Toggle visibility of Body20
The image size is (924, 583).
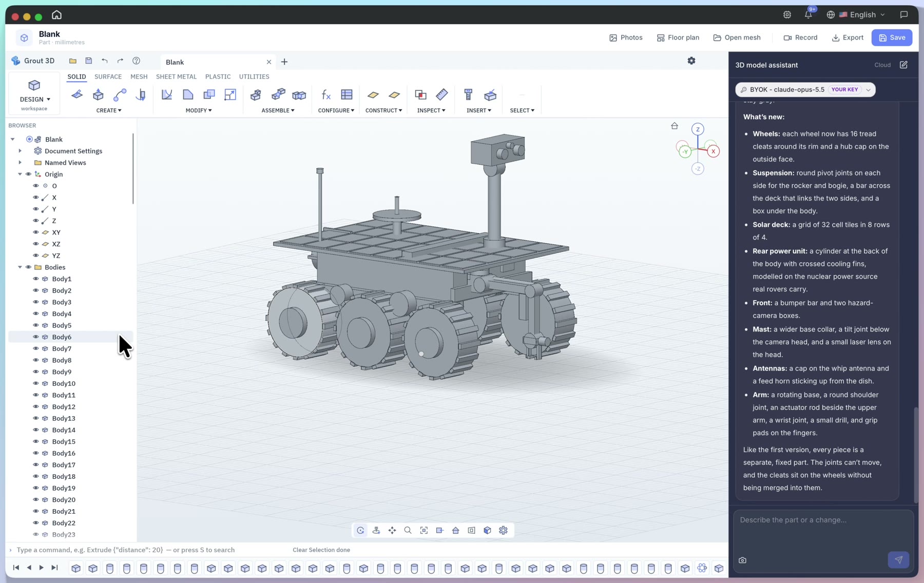pyautogui.click(x=35, y=499)
